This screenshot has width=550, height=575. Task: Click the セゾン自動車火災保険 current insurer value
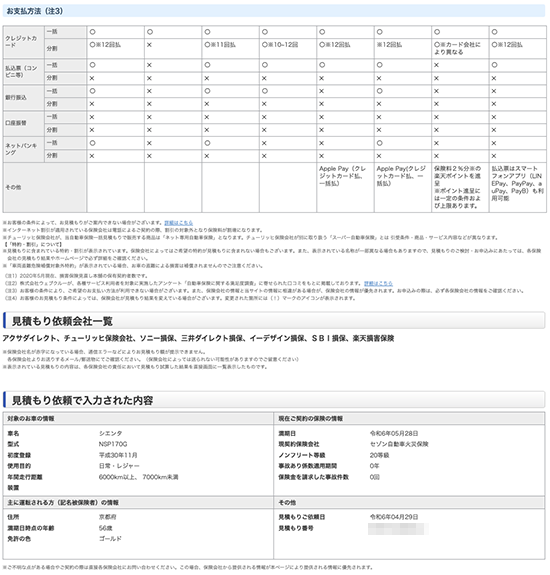pyautogui.click(x=399, y=444)
